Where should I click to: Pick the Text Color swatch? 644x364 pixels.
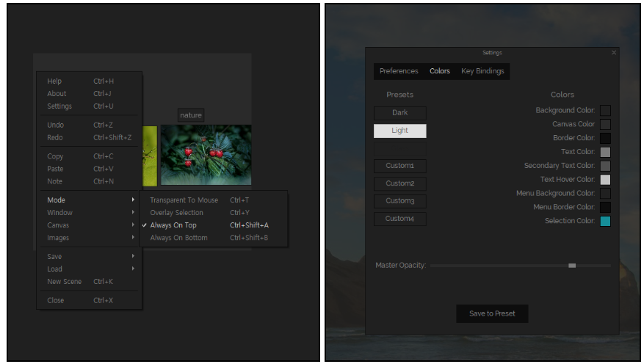605,152
